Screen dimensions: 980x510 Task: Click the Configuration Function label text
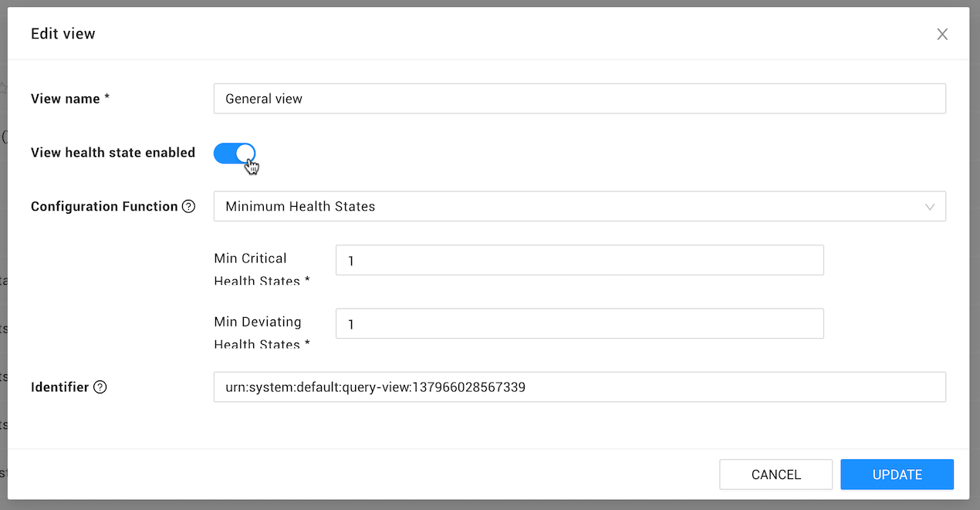click(104, 207)
